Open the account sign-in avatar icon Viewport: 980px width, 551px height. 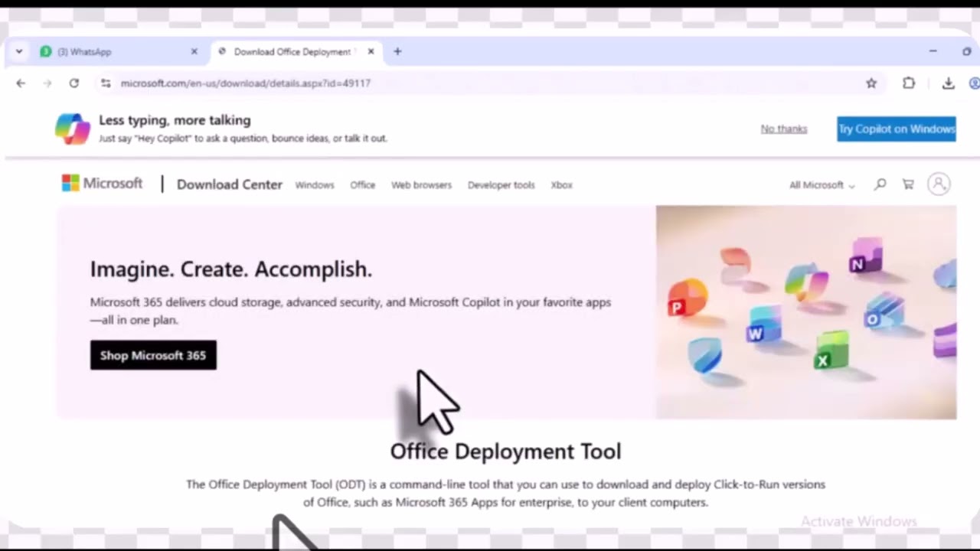(939, 184)
